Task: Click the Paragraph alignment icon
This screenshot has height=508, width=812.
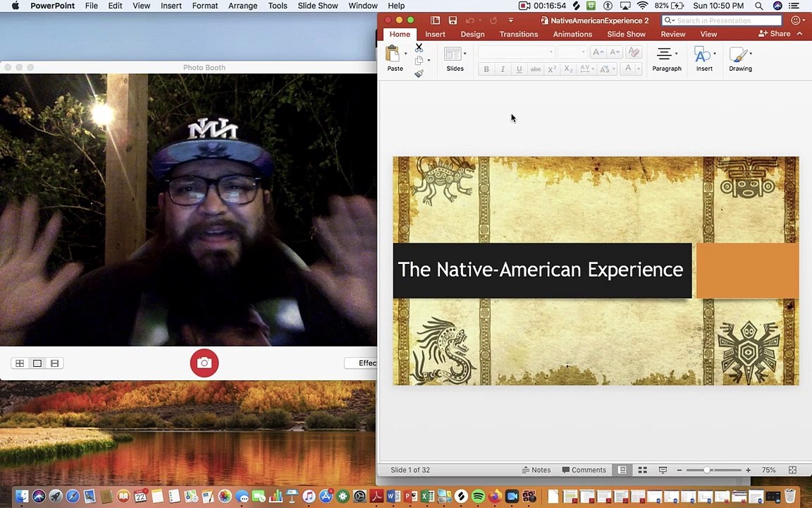Action: 664,54
